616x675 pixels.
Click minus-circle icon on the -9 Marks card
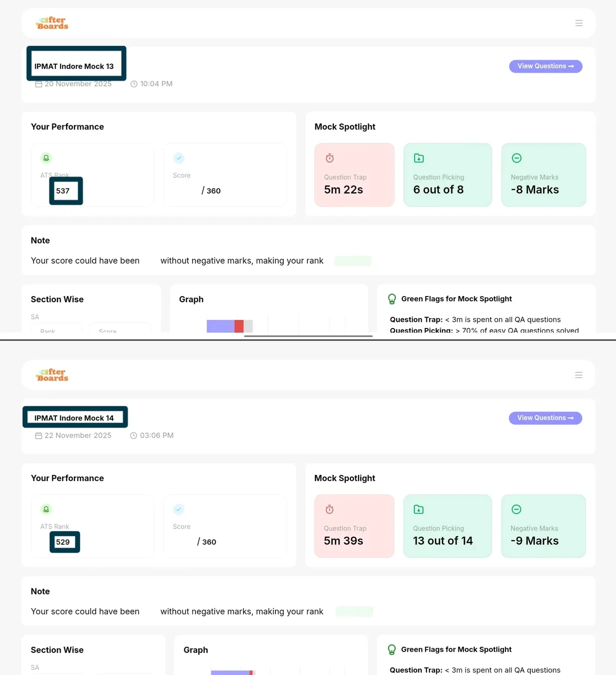(516, 509)
